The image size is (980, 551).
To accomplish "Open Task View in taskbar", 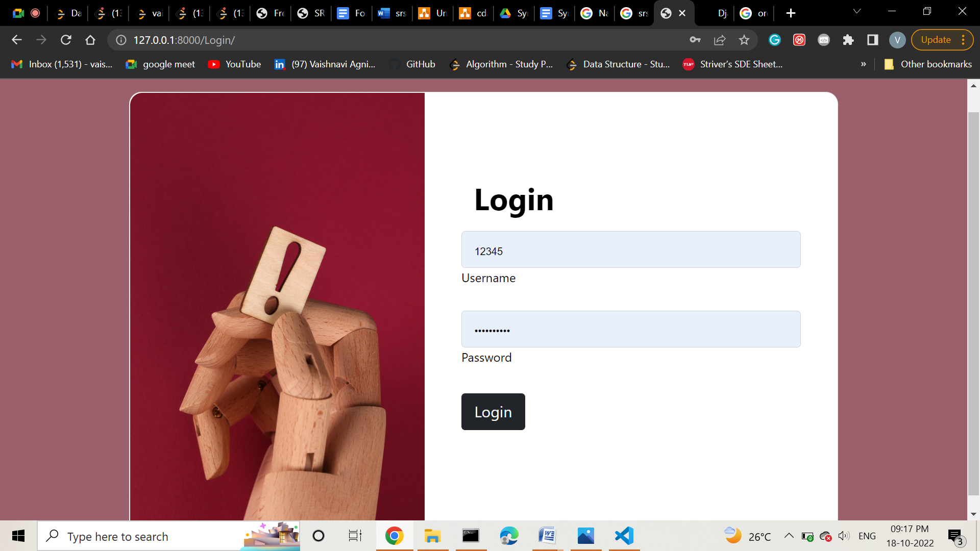I will click(x=355, y=536).
